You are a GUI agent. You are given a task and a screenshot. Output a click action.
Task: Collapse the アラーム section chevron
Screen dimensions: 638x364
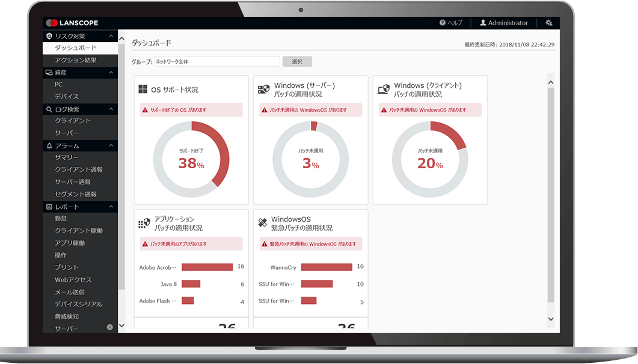pyautogui.click(x=111, y=145)
